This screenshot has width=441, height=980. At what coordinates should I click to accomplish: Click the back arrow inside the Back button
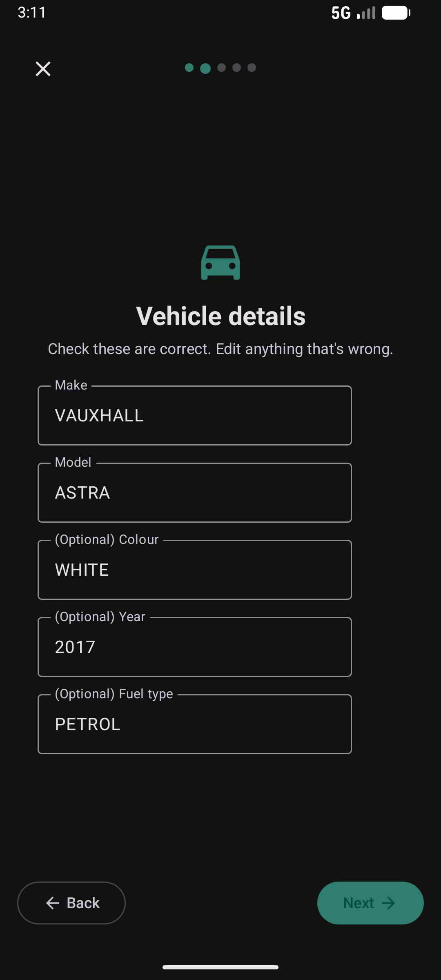(x=52, y=903)
